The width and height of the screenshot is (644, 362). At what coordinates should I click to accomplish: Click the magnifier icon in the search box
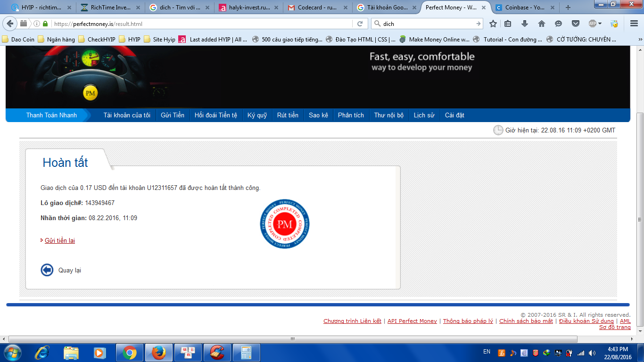(x=377, y=24)
